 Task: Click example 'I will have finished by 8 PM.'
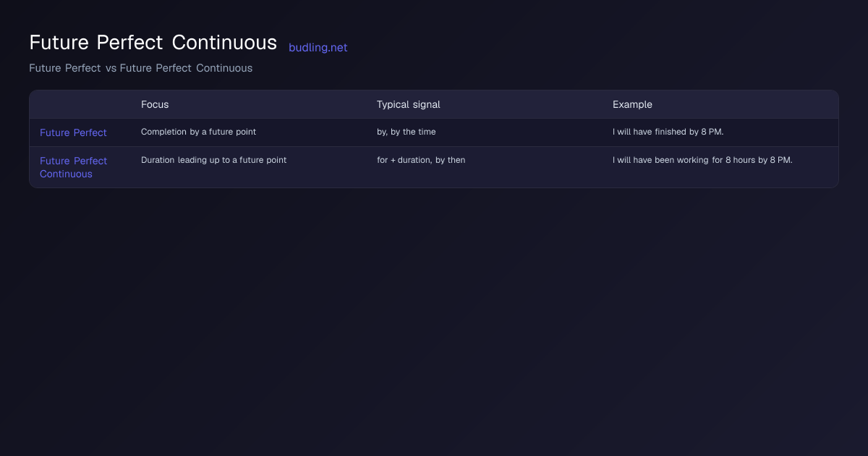pyautogui.click(x=668, y=132)
